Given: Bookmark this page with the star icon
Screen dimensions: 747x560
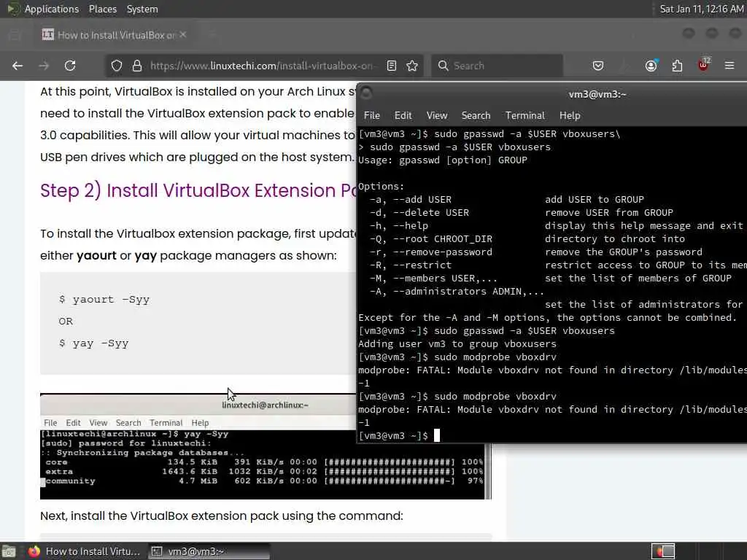Looking at the screenshot, I should [412, 66].
